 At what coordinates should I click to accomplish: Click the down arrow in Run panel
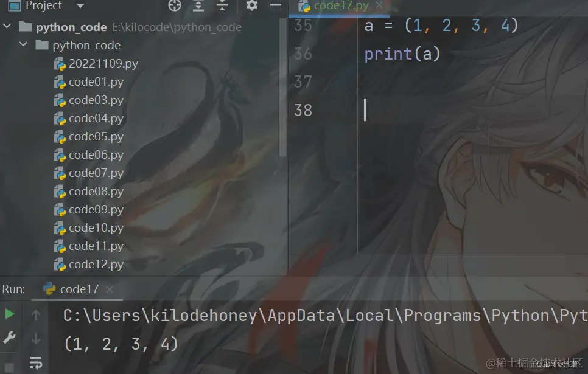pos(36,339)
